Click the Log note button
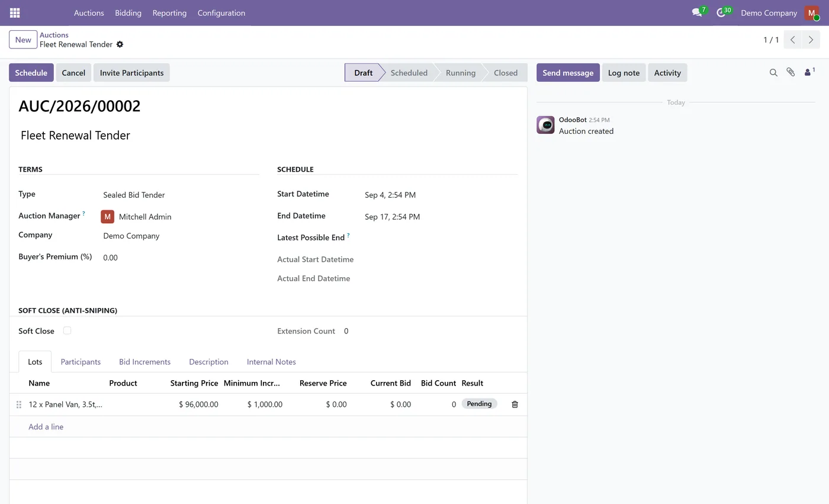Screen dimensions: 829x504 [x=624, y=73]
